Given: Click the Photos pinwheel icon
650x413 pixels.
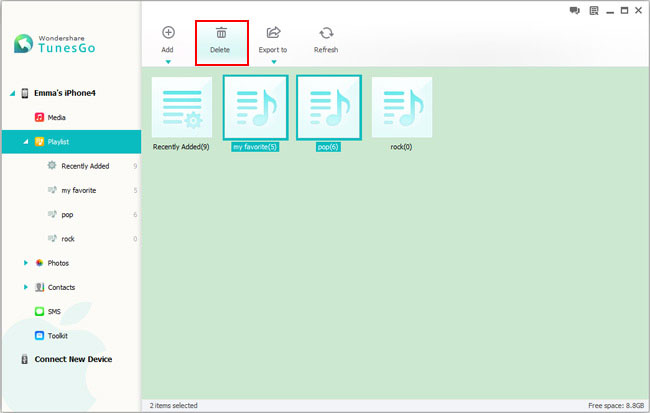Looking at the screenshot, I should 39,263.
